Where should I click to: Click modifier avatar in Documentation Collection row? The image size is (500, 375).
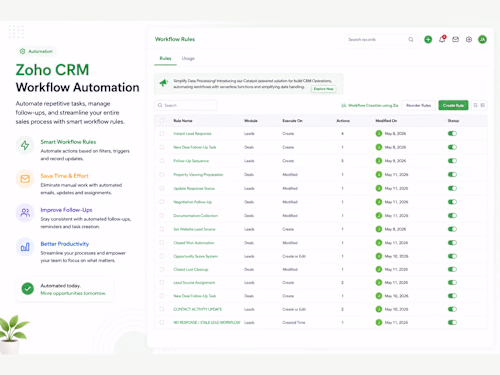(379, 216)
